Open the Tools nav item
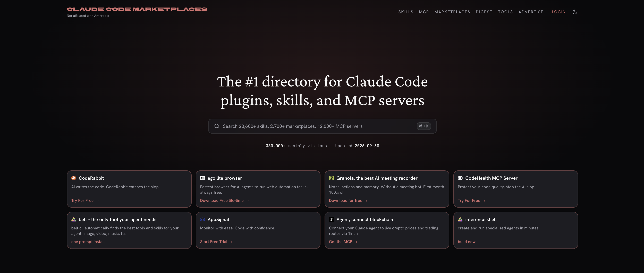The image size is (644, 273). [505, 12]
